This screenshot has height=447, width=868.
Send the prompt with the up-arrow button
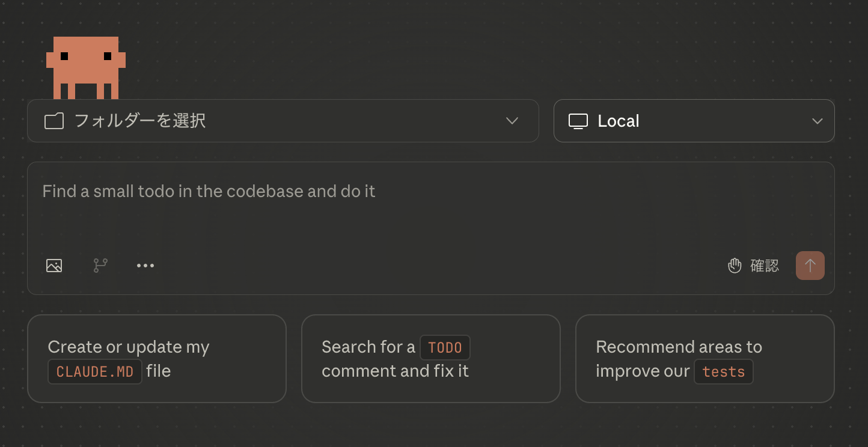[x=810, y=266]
